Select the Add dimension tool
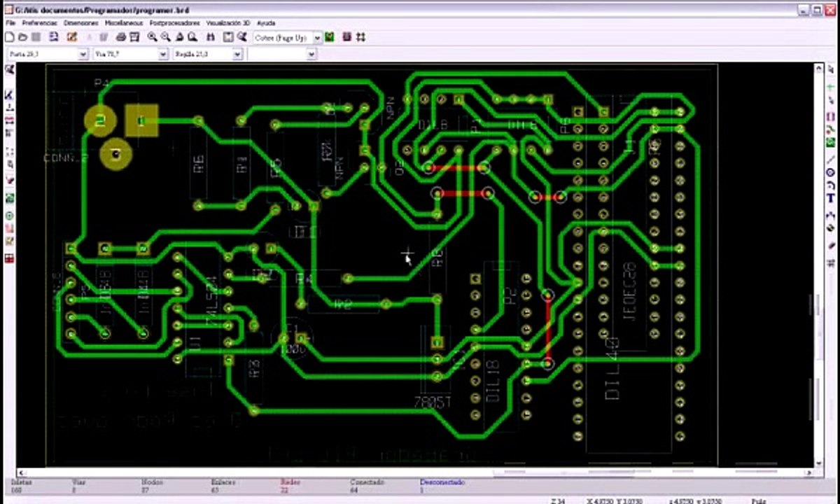 click(831, 216)
